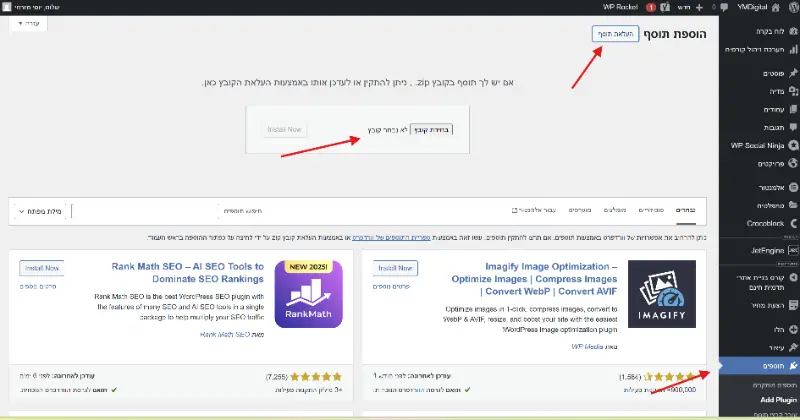
Task: Open the site-building course play icon
Action: [793, 278]
